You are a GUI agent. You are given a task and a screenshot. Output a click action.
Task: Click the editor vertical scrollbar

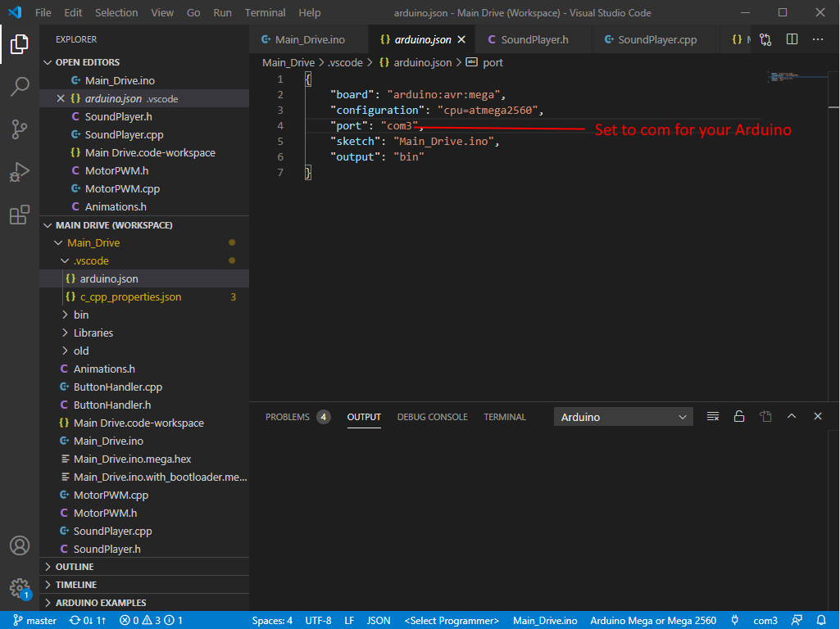[833, 236]
